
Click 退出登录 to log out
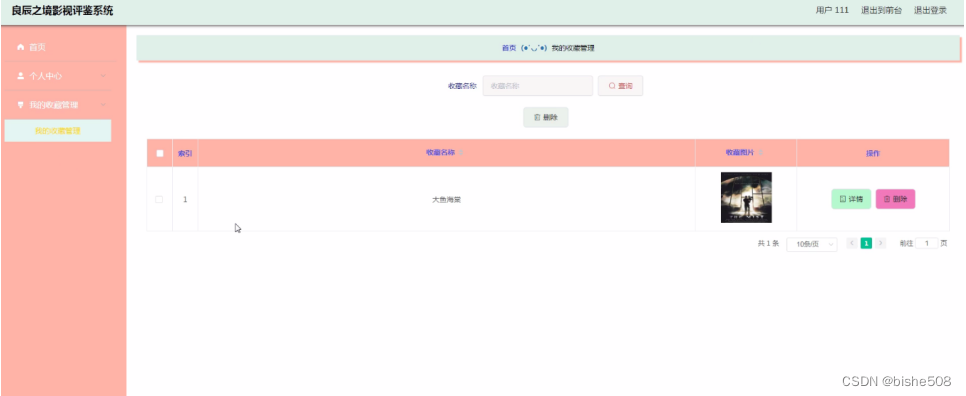(930, 10)
